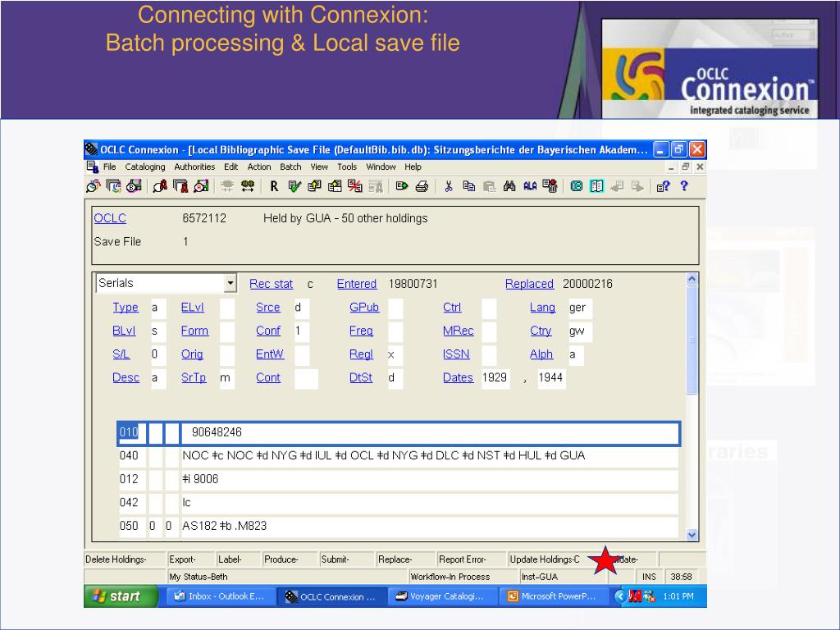Click the What's This help icon
This screenshot has height=630, width=840.
[663, 186]
